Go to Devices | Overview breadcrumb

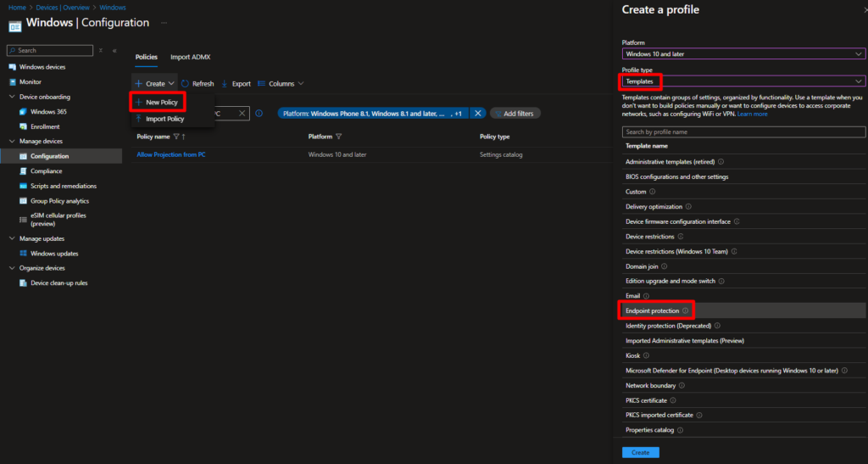pyautogui.click(x=63, y=8)
